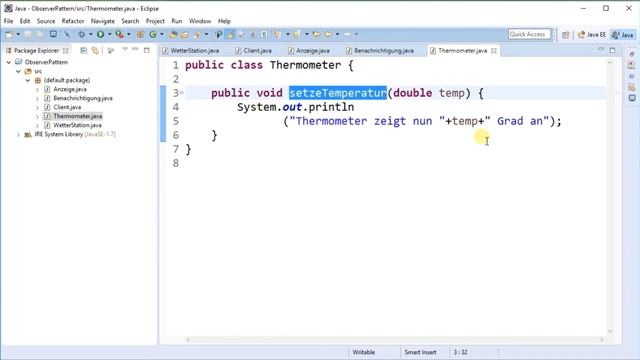Open the New Java Class dropdown arrow
The height and width of the screenshot is (360, 640).
click(x=162, y=35)
